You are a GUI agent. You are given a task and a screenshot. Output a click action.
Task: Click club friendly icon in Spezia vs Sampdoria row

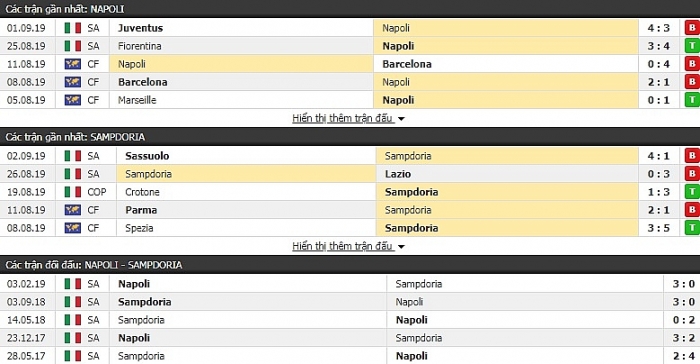pos(73,228)
